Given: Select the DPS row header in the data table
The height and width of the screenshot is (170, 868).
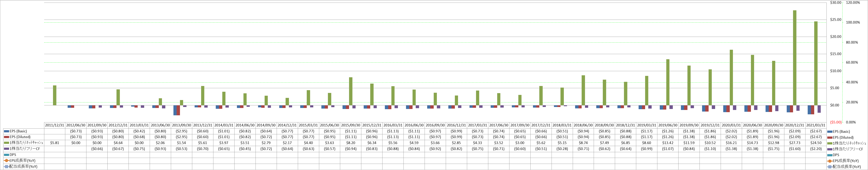Looking at the screenshot, I should [x=24, y=155].
